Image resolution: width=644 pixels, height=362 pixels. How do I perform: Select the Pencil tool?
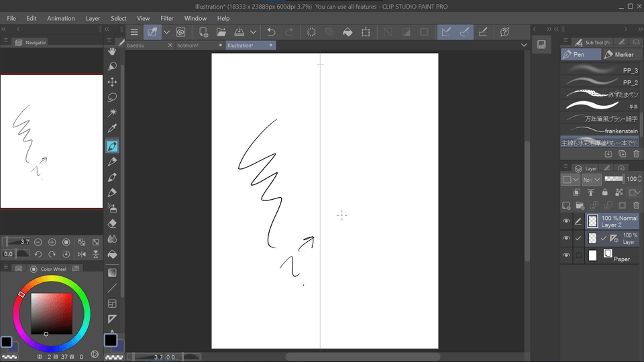click(112, 162)
